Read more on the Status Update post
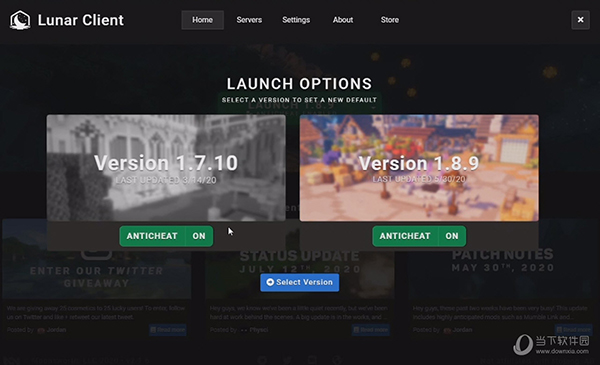The width and height of the screenshot is (600, 365). click(371, 330)
